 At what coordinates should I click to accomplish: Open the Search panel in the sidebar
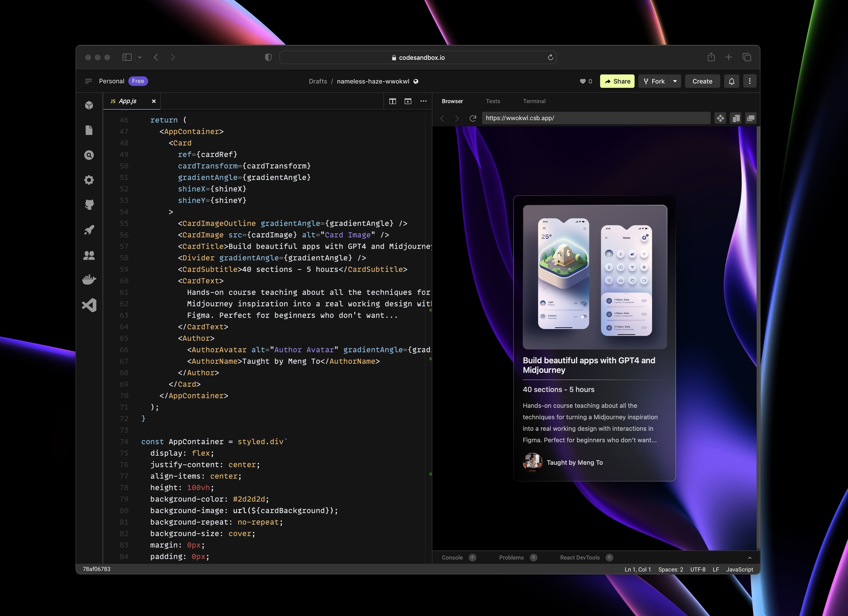pos(89,155)
